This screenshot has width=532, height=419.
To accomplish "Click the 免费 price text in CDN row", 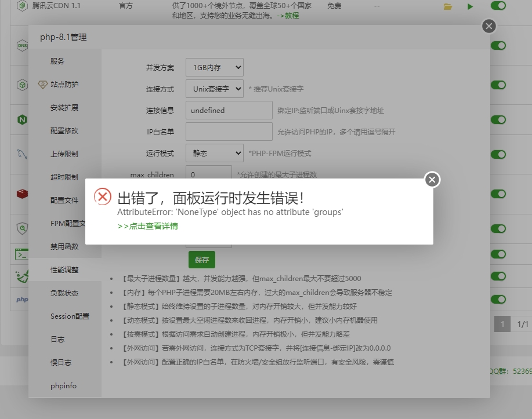I will (x=334, y=6).
